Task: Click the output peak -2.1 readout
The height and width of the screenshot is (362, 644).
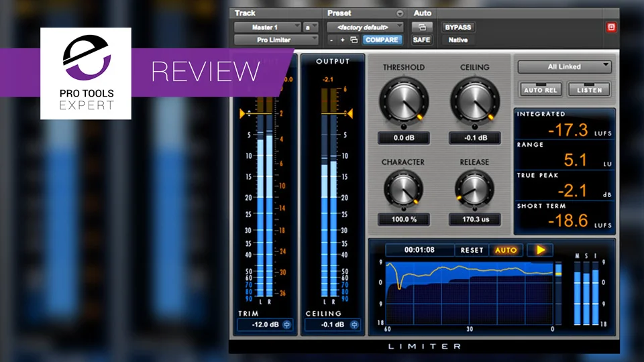Action: pos(328,80)
